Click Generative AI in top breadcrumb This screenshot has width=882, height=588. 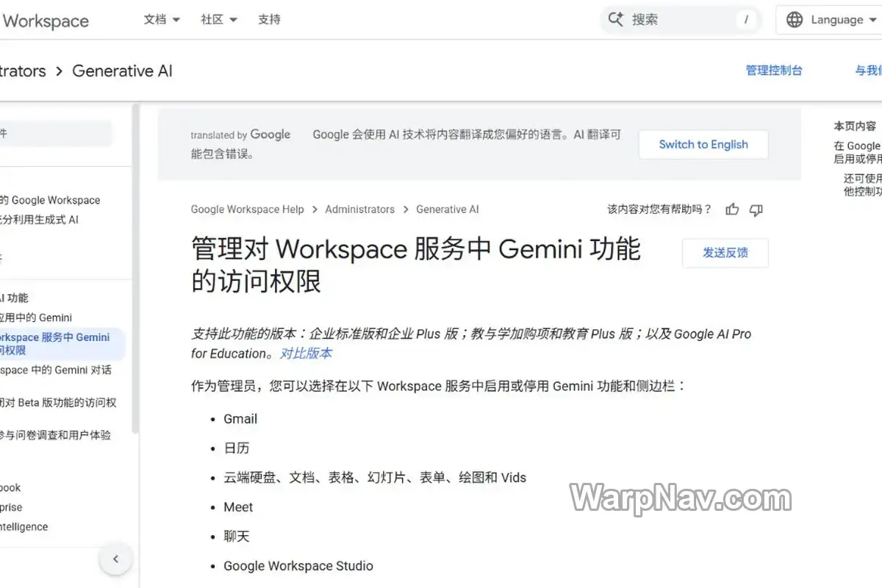pyautogui.click(x=122, y=71)
